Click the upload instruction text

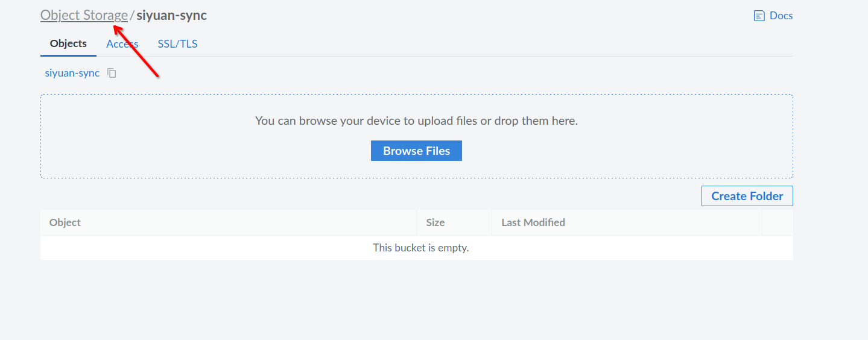416,121
